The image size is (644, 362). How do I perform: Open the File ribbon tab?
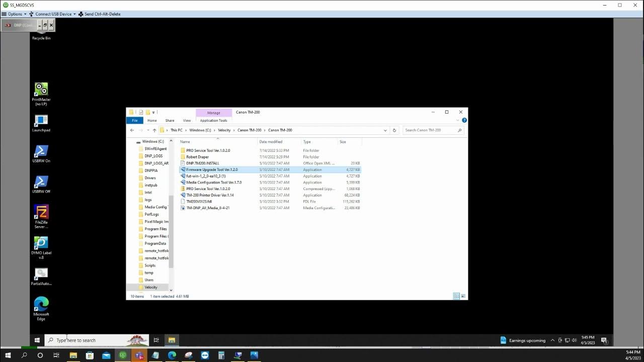click(135, 121)
